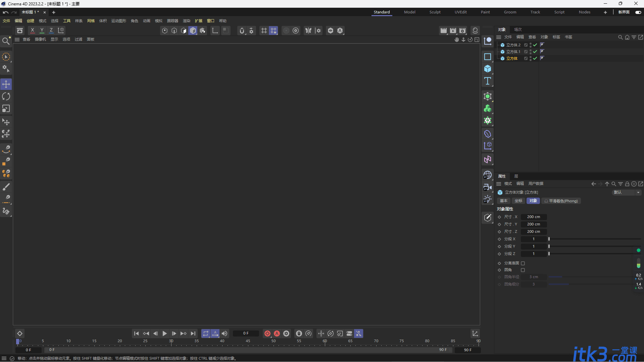Lock the Z axis

point(51,30)
